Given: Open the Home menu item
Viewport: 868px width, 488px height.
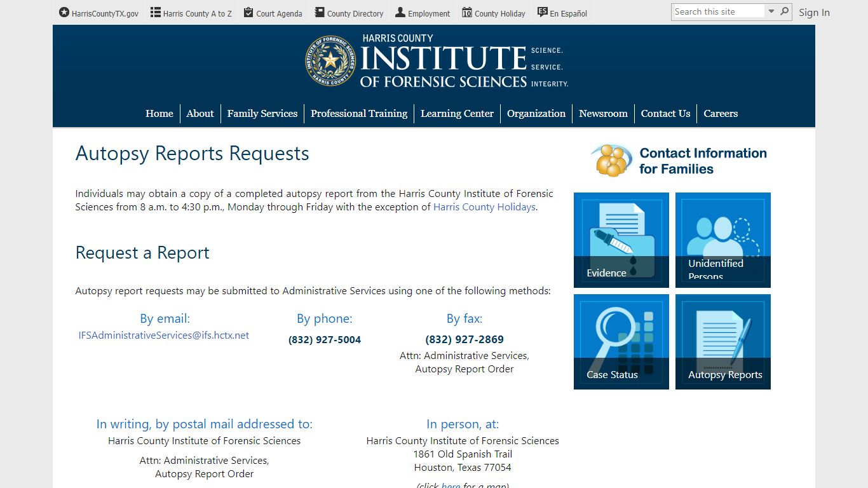Looking at the screenshot, I should [159, 114].
